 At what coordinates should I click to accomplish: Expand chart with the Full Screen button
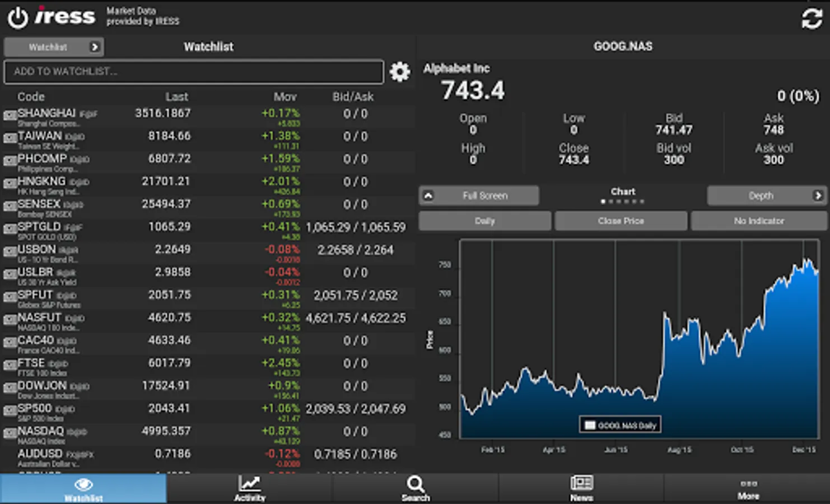click(x=479, y=195)
